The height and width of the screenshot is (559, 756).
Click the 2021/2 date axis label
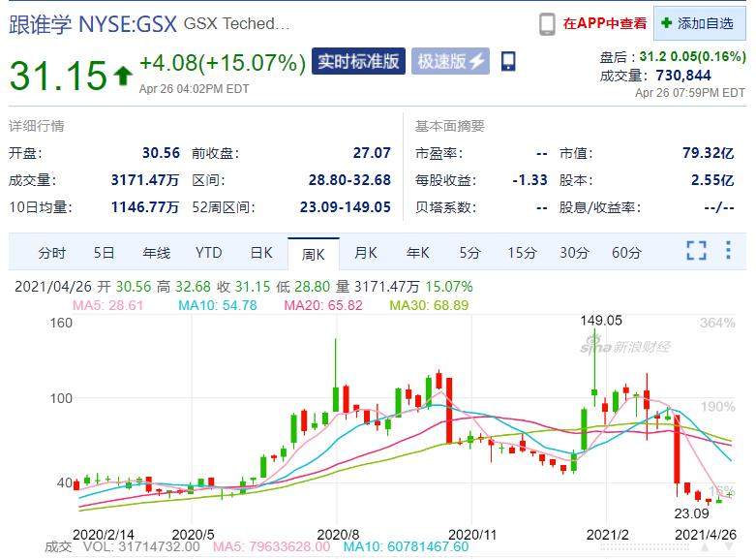click(x=608, y=535)
